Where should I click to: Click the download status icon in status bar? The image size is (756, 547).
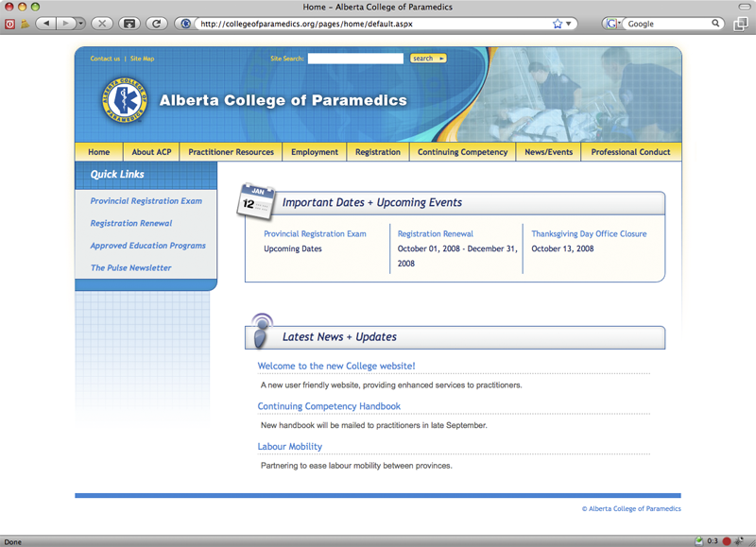pos(701,540)
